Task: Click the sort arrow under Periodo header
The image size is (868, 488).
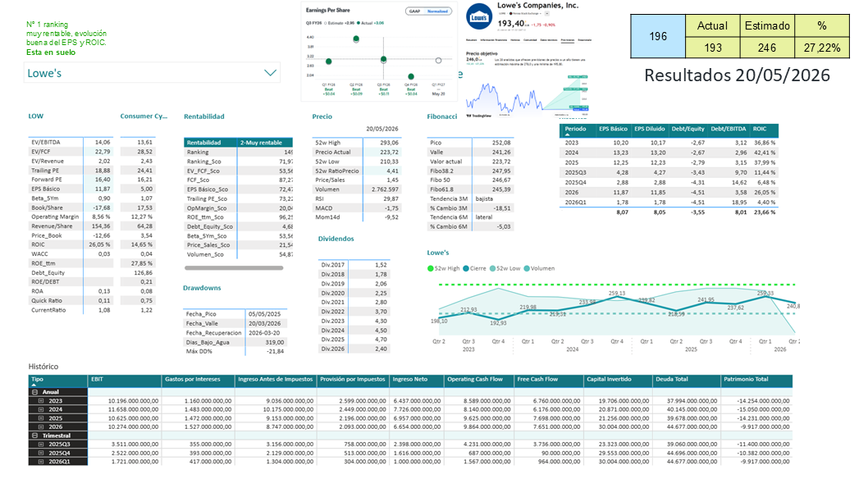Action: click(567, 135)
